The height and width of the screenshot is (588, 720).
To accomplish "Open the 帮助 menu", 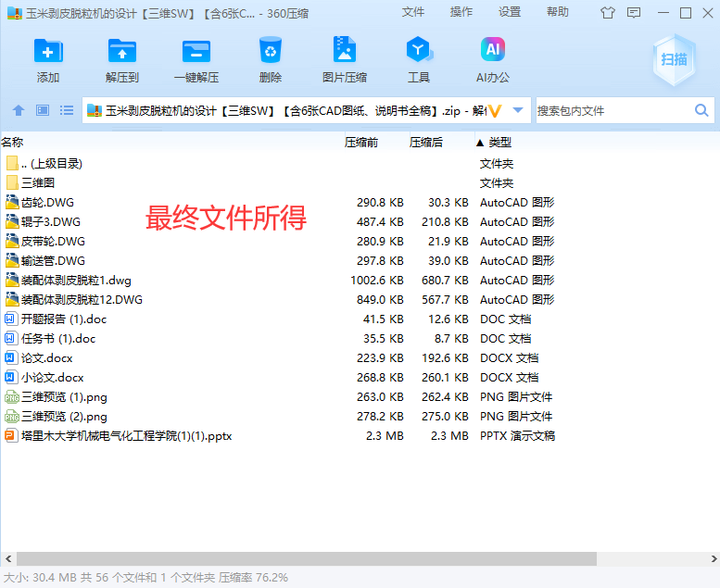I will 558,12.
